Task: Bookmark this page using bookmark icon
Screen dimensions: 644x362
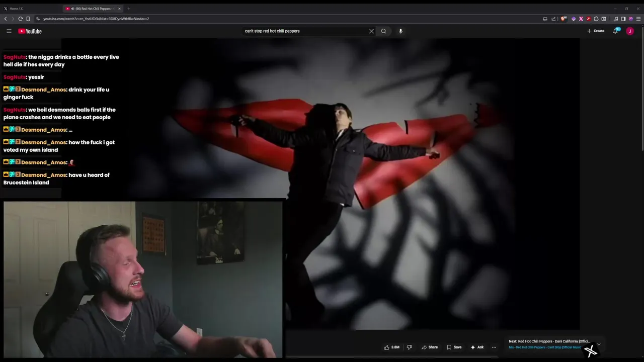Action: point(28,19)
